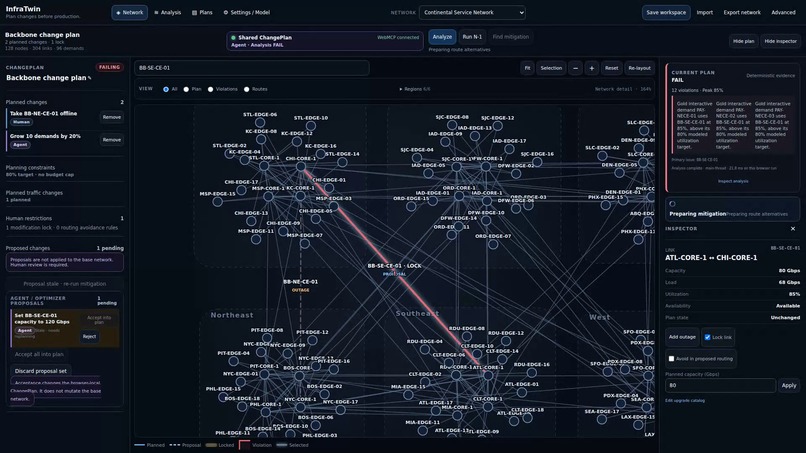Select the SJC-EDGE-08 node circle
806x453 pixels.
coord(452,125)
